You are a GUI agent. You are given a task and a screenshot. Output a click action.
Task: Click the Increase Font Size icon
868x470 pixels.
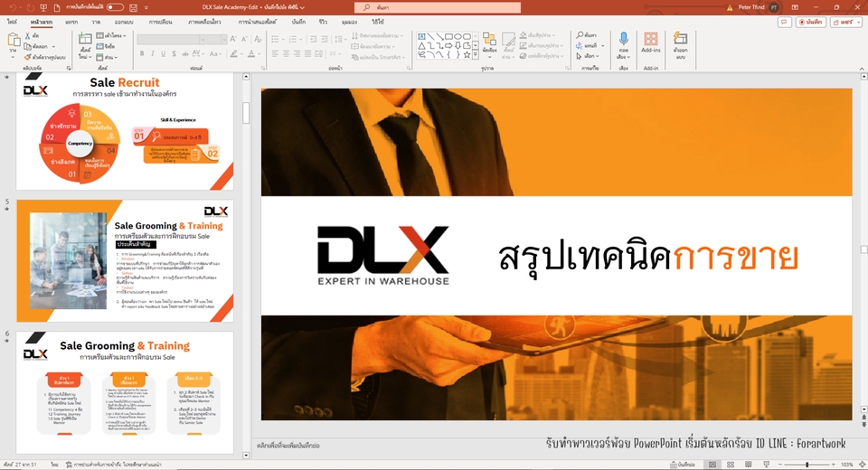pos(233,39)
